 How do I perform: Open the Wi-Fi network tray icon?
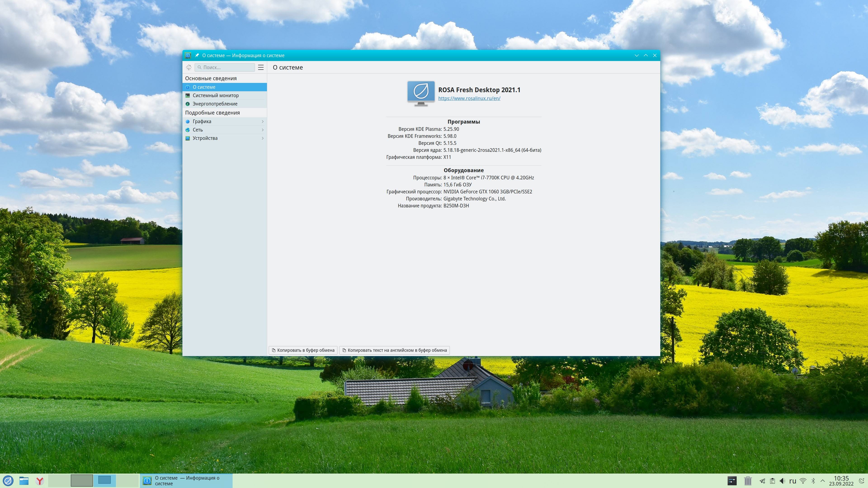tap(803, 481)
